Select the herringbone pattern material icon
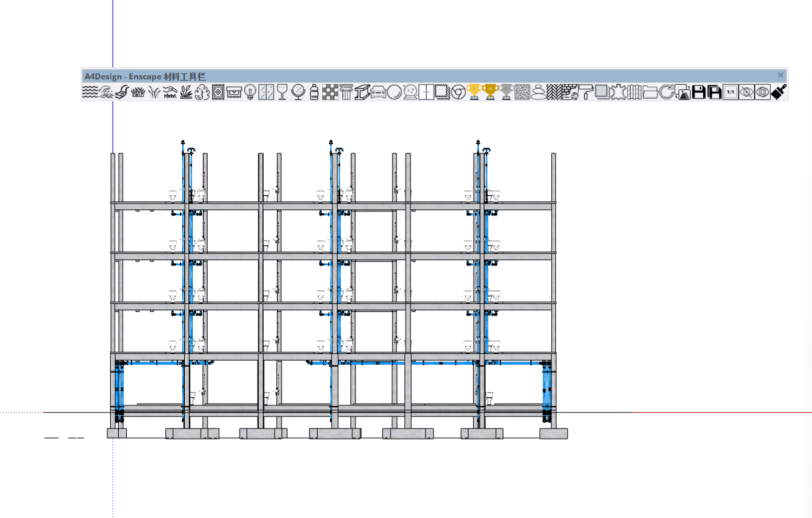The width and height of the screenshot is (812, 518). click(554, 92)
